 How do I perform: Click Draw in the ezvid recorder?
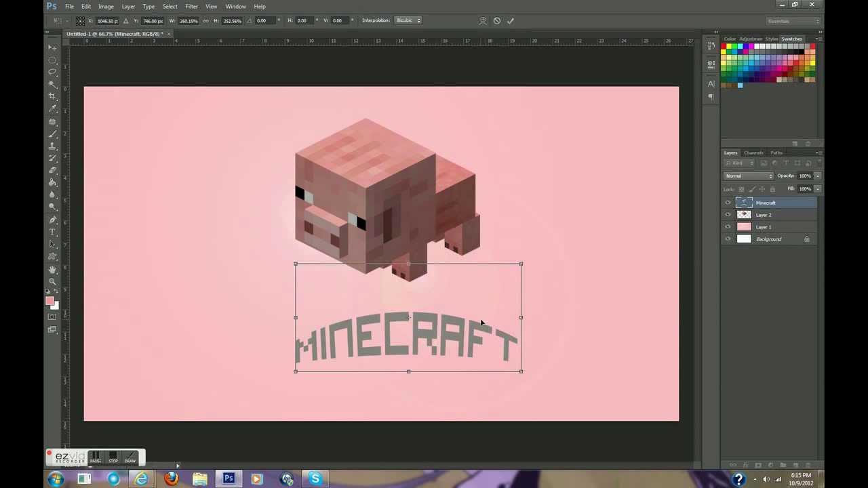[130, 457]
